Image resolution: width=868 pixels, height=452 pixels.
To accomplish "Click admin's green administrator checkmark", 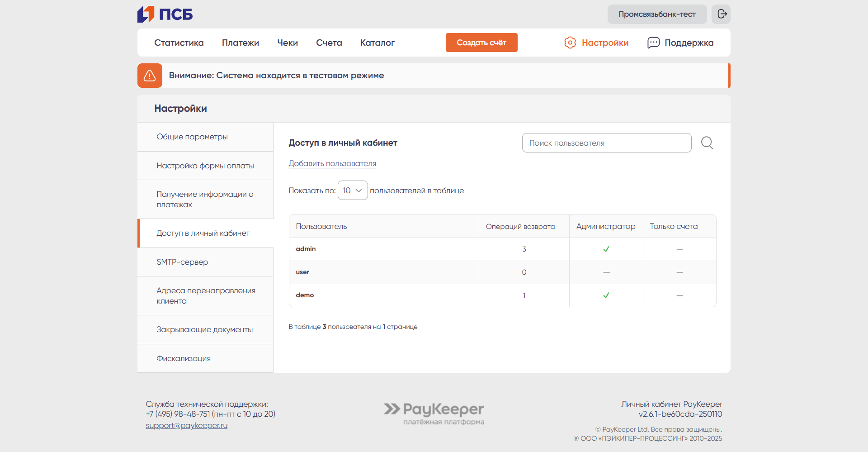I will coord(606,249).
